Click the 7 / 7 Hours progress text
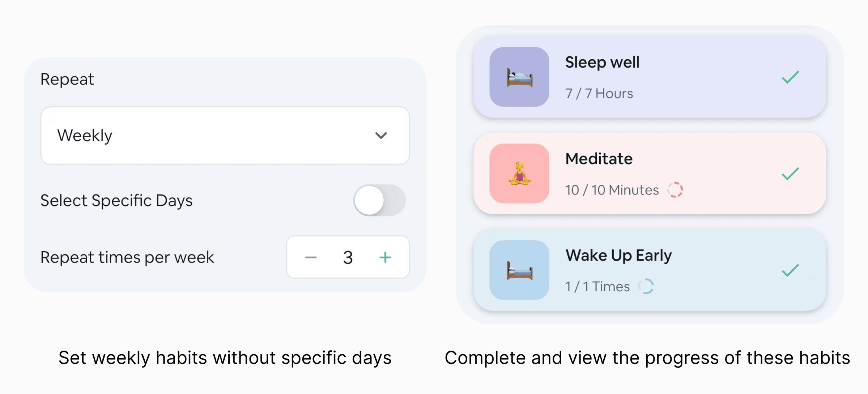The image size is (868, 394). tap(599, 93)
